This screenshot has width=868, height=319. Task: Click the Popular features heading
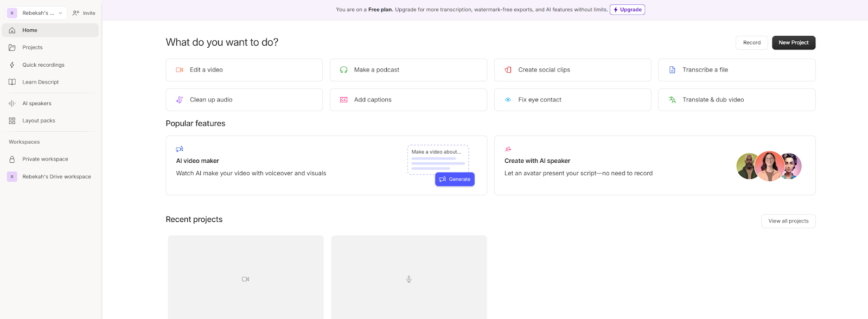(x=195, y=124)
